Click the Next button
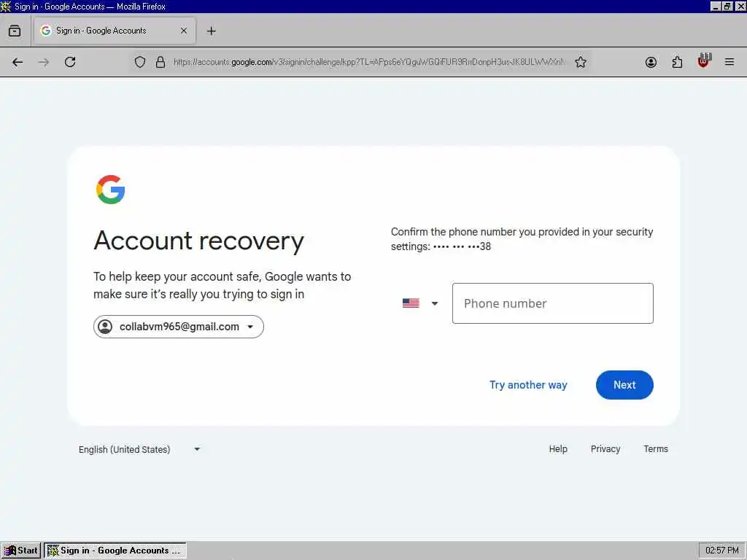The height and width of the screenshot is (560, 747). click(624, 385)
